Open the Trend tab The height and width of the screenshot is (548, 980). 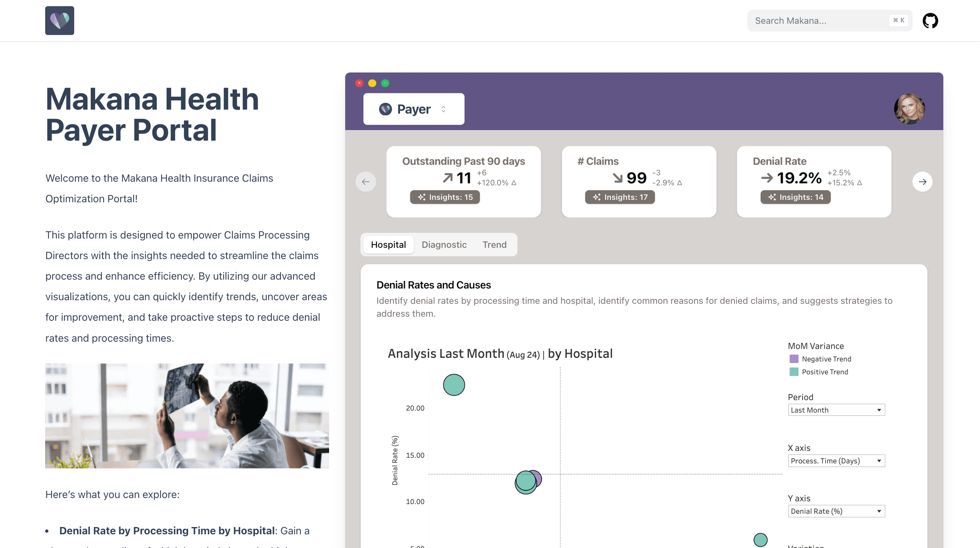coord(494,245)
